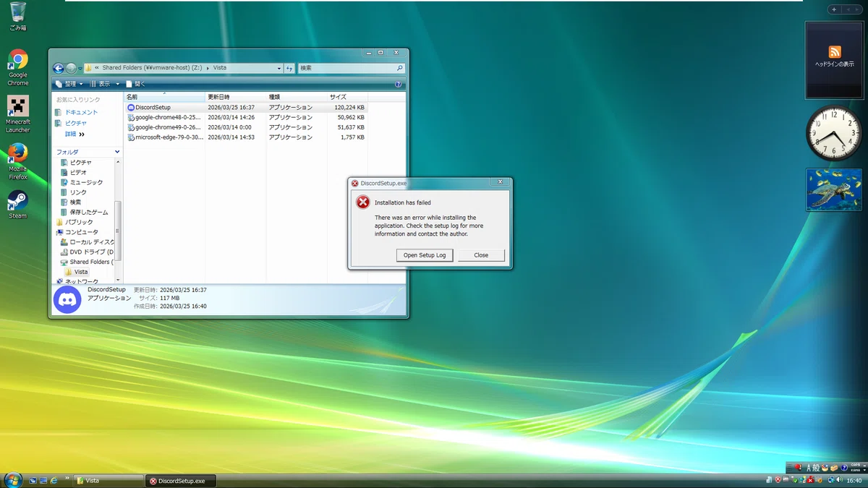Sort by the サイズ column header
The height and width of the screenshot is (488, 868).
pos(347,96)
